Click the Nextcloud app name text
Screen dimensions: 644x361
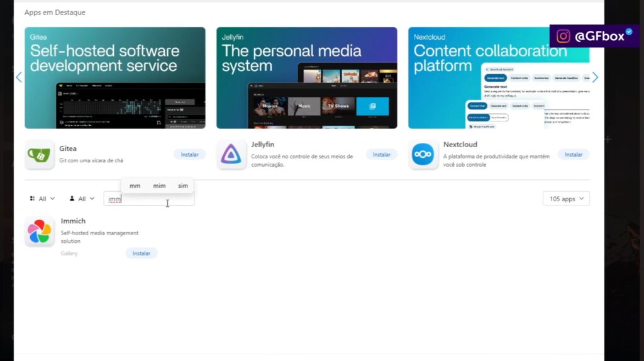click(x=460, y=145)
